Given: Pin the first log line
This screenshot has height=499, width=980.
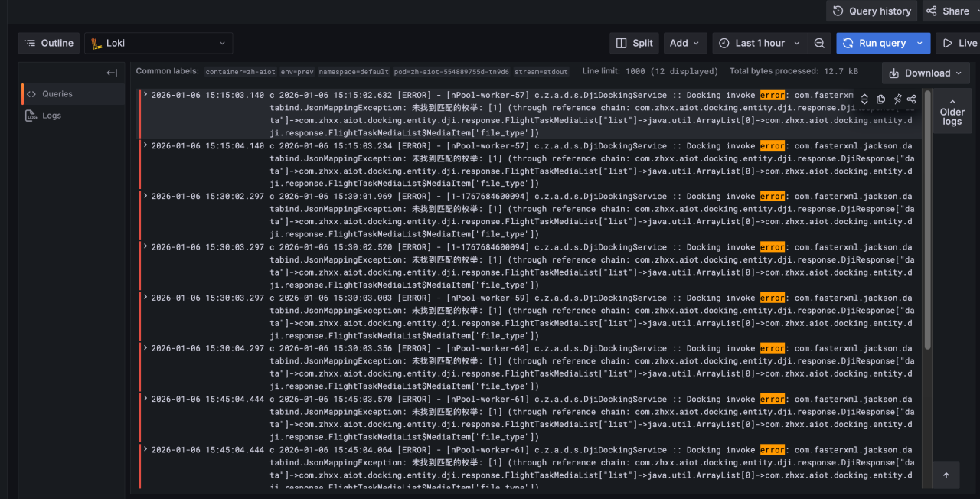Looking at the screenshot, I should 897,99.
